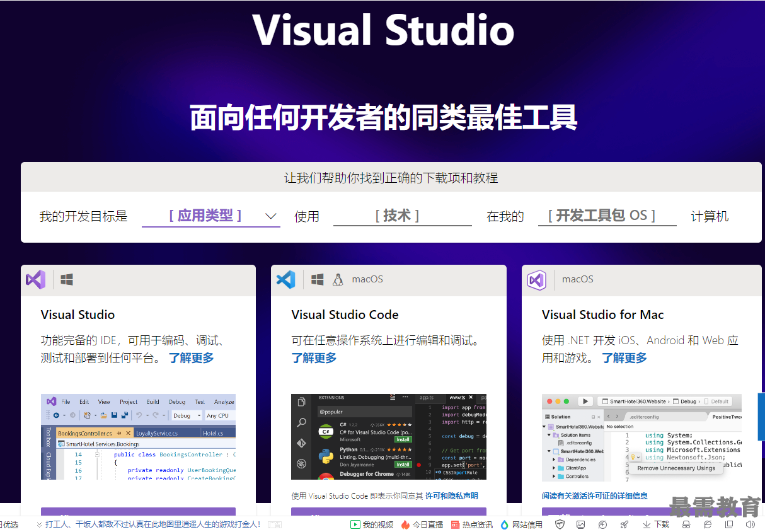Open the 技术 selection field
This screenshot has width=765, height=532.
(402, 216)
